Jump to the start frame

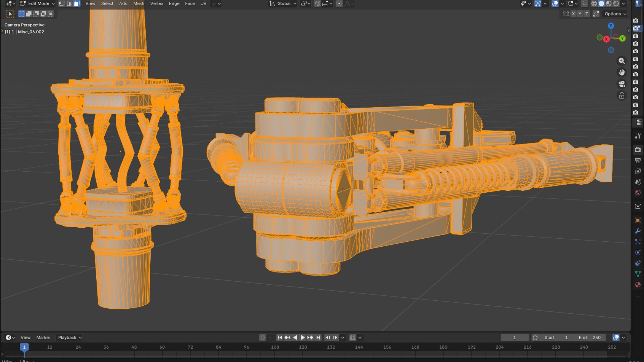[x=280, y=338]
